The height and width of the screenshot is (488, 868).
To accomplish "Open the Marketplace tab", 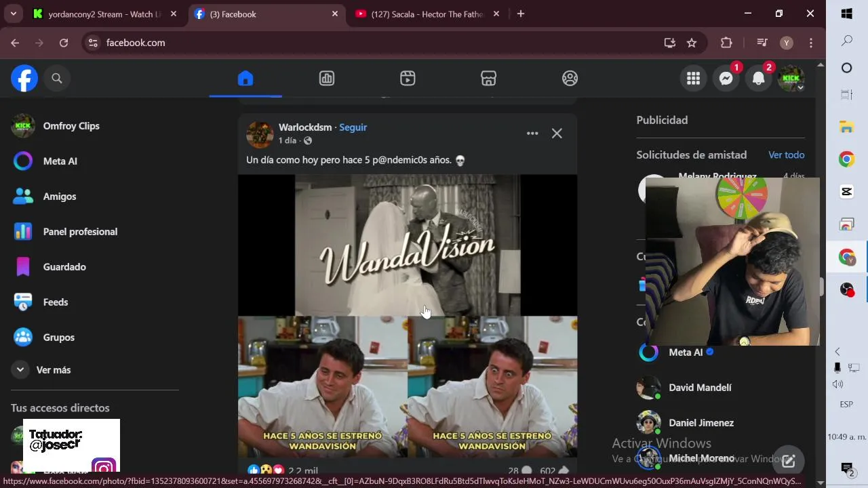I will click(489, 79).
